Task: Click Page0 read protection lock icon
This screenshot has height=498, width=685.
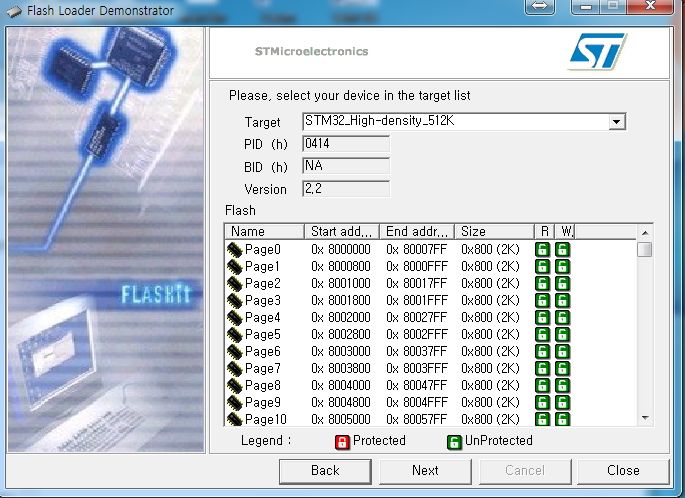Action: pos(542,249)
